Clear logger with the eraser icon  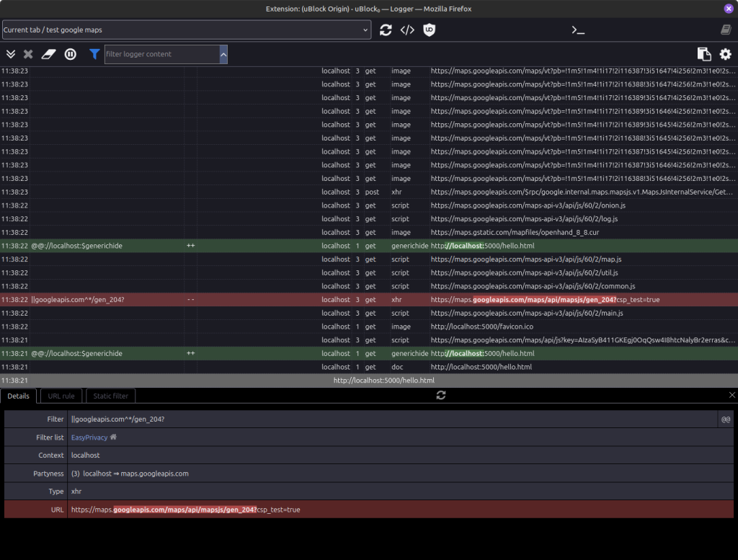pos(48,54)
